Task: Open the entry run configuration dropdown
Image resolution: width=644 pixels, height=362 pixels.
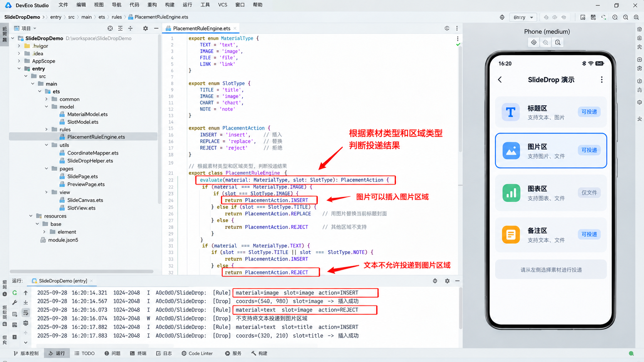Action: tap(523, 17)
